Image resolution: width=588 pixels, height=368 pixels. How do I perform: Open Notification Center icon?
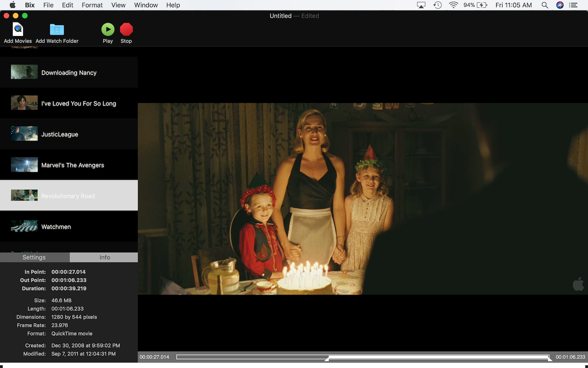click(573, 5)
